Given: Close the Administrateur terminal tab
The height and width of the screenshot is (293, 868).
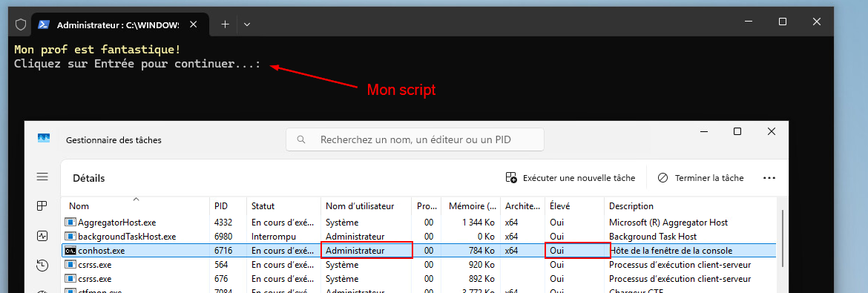Looking at the screenshot, I should (x=193, y=24).
